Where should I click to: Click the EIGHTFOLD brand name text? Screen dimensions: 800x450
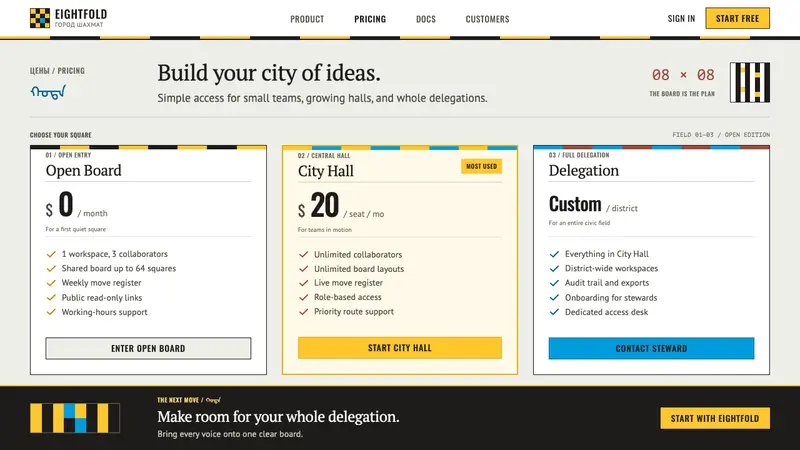pyautogui.click(x=81, y=14)
